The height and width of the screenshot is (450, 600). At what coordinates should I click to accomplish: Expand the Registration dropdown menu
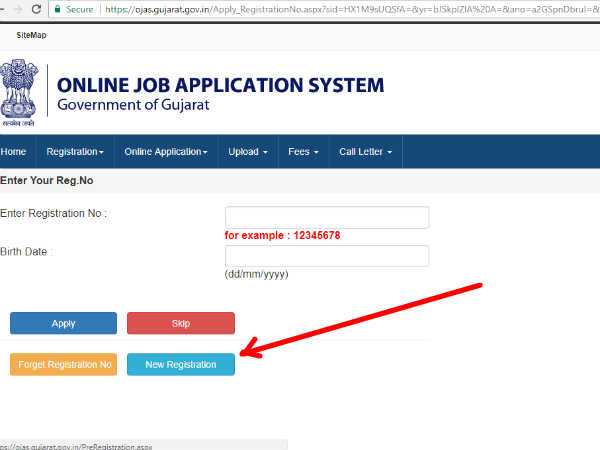click(75, 152)
